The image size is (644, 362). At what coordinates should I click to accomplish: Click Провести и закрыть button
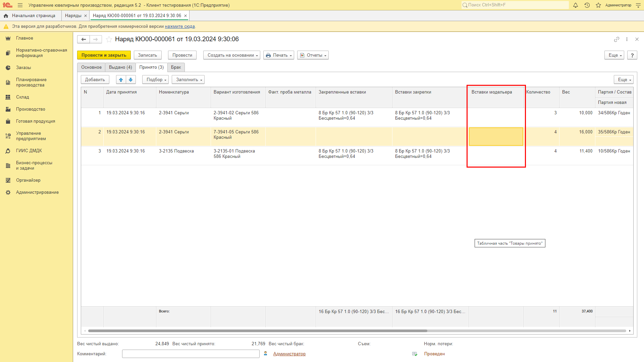(x=104, y=55)
